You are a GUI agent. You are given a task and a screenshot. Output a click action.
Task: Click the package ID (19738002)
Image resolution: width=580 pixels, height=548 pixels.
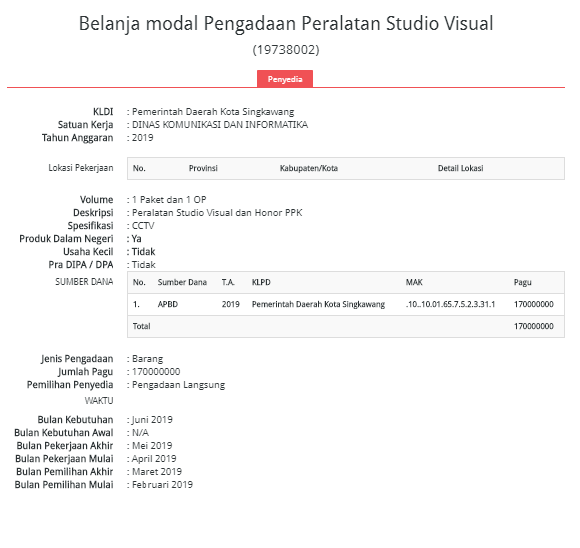286,50
